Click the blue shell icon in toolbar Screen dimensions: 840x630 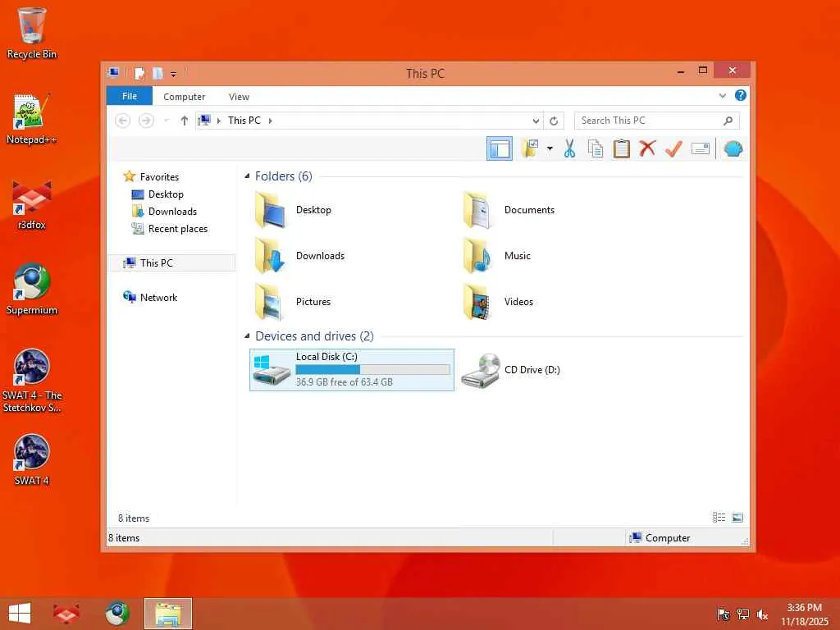pyautogui.click(x=733, y=149)
